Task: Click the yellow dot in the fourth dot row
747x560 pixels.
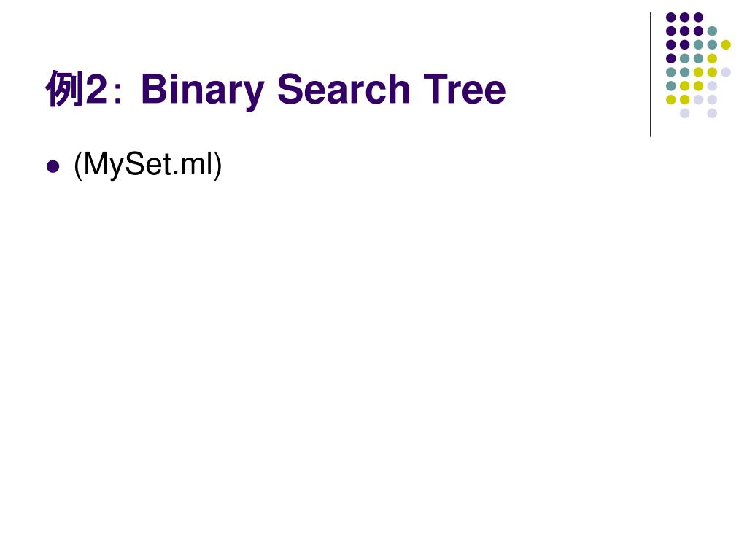Action: 712,58
